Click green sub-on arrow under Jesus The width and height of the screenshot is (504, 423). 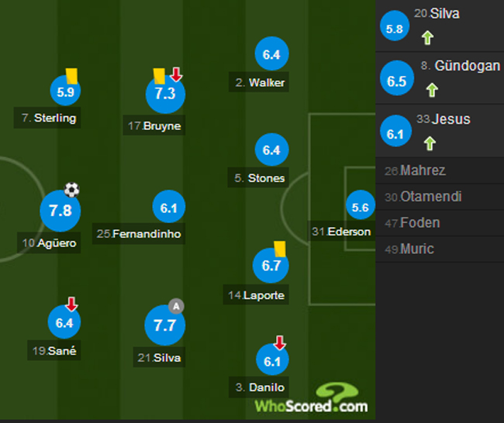point(429,143)
